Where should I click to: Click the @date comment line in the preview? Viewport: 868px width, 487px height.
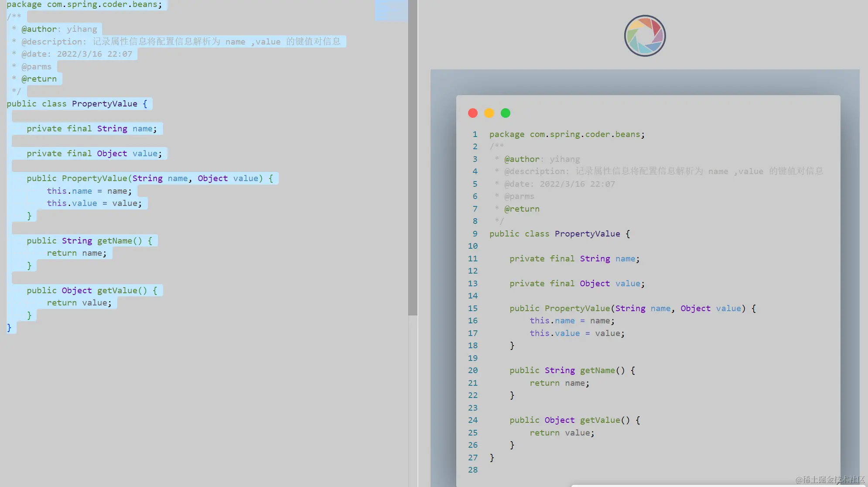coord(559,184)
